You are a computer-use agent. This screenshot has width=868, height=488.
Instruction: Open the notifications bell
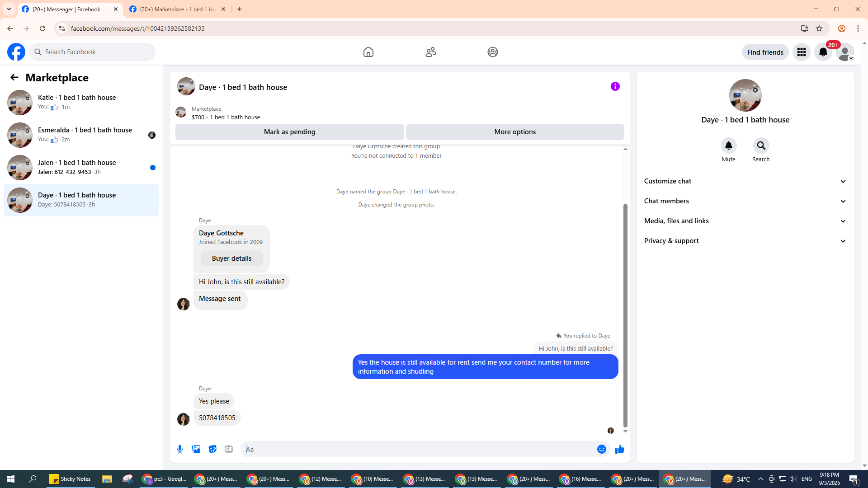pos(823,52)
